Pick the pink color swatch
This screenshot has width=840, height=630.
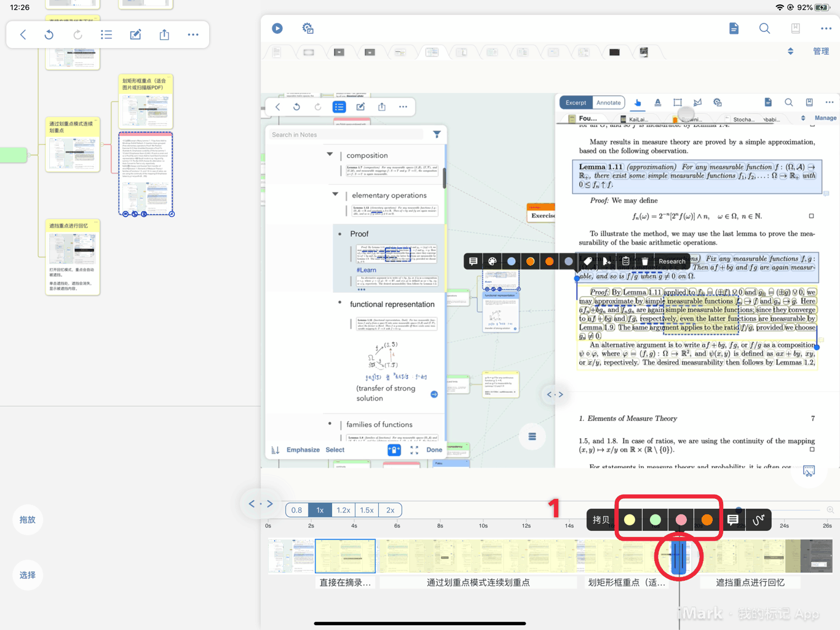[x=681, y=520]
